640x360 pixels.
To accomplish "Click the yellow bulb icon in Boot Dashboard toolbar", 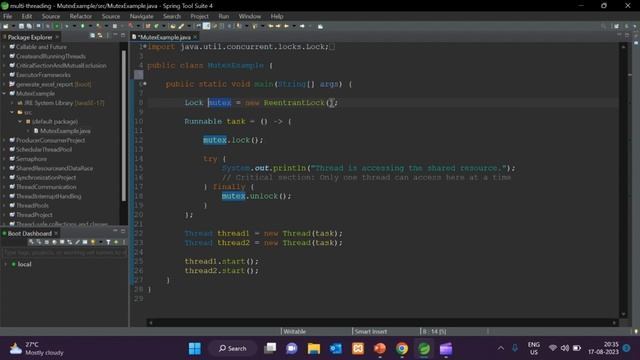I will click(93, 242).
